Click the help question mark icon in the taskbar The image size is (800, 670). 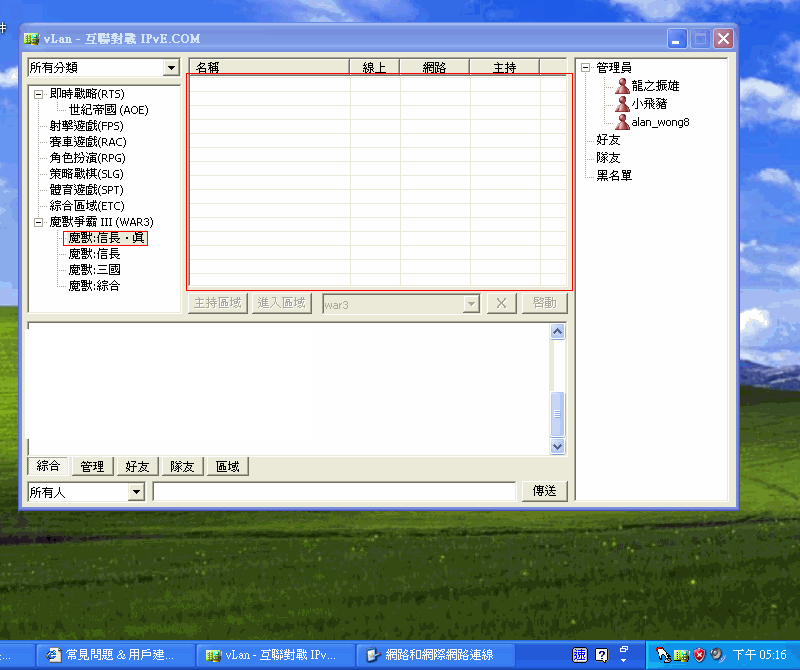601,655
